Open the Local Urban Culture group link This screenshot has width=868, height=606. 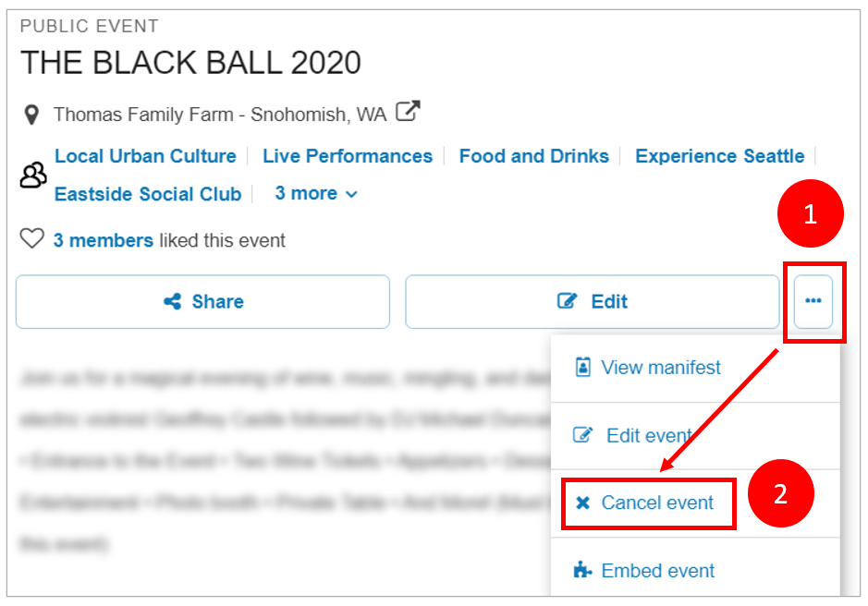145,156
